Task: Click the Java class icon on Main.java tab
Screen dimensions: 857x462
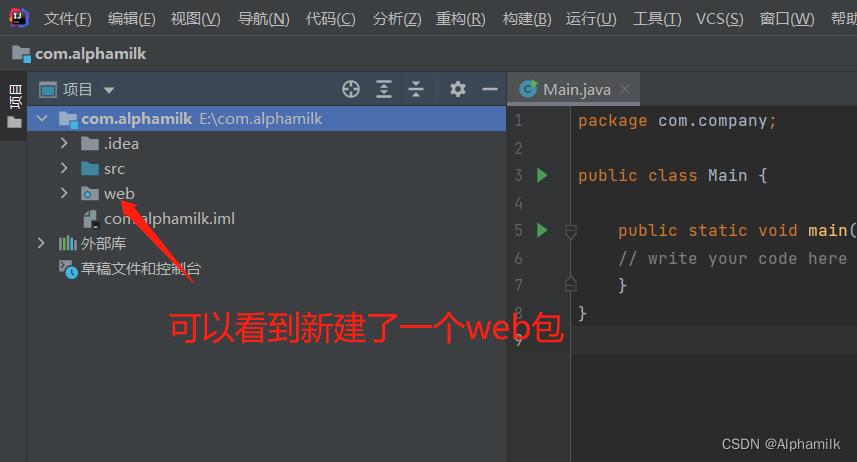Action: (528, 89)
